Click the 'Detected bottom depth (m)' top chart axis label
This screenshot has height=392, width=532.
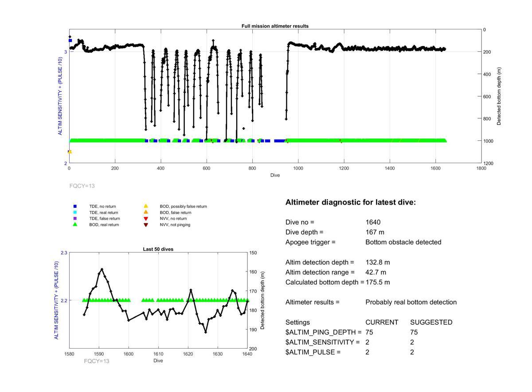tap(499, 97)
